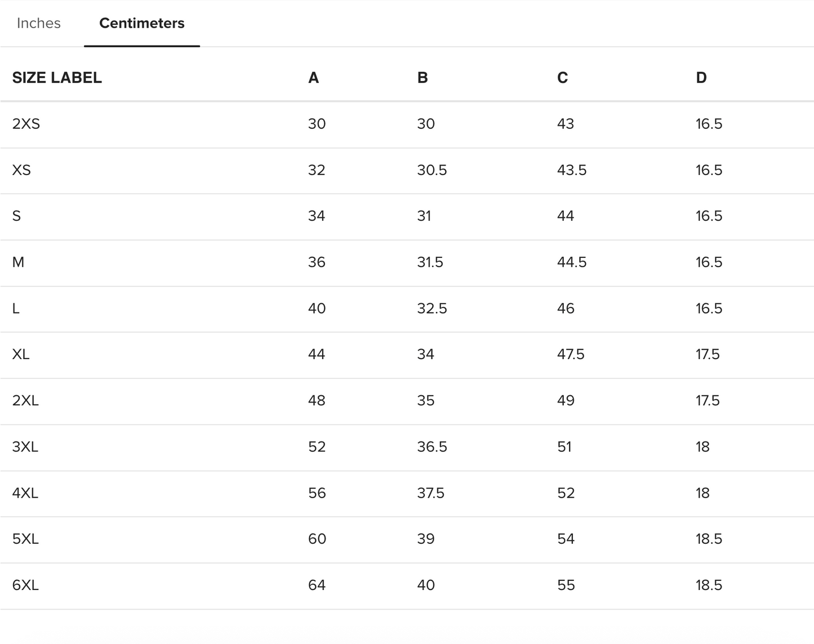The width and height of the screenshot is (814, 644).
Task: Click column header B
Action: 422,78
